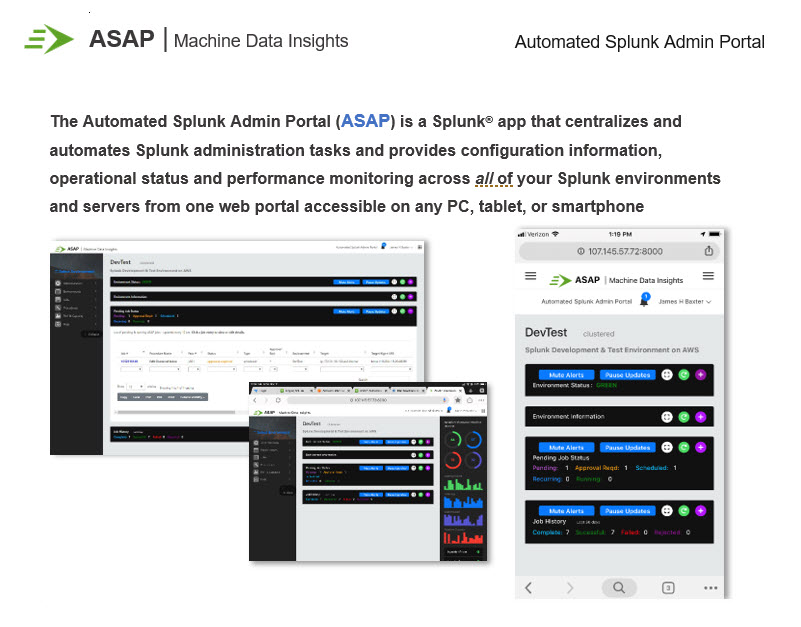This screenshot has height=627, width=801.
Task: Refresh phone Pending Job Status with green icon
Action: (684, 448)
